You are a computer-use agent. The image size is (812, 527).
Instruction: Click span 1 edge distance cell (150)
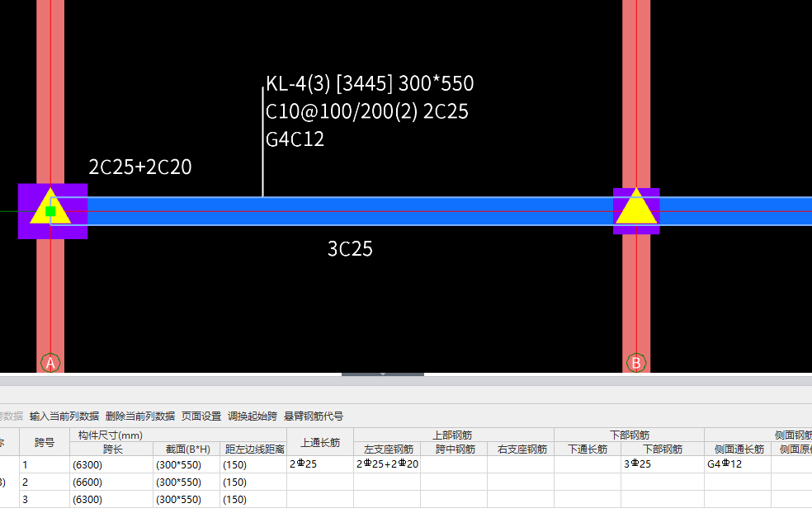253,464
